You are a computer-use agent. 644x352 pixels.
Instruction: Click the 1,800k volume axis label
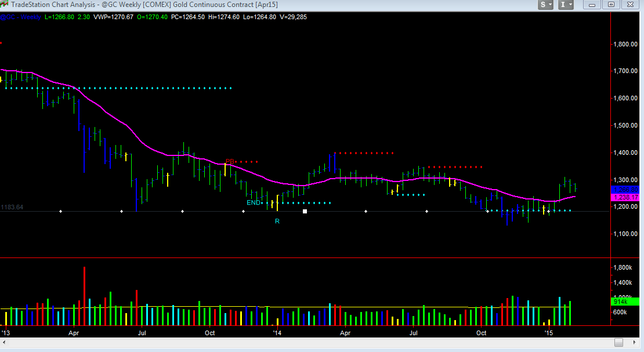[622, 267]
